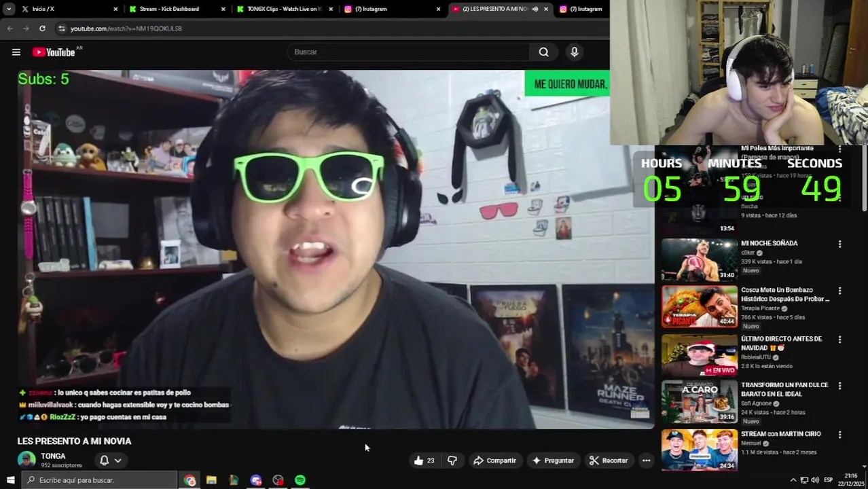Close the LES PRESENTO A MI NOVIA tab

coord(545,9)
